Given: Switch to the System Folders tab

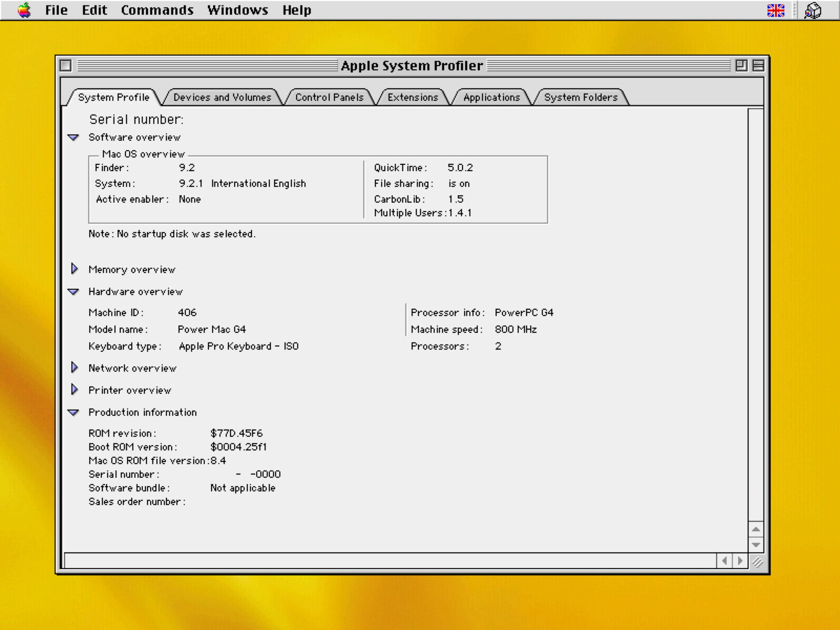Looking at the screenshot, I should tap(581, 97).
